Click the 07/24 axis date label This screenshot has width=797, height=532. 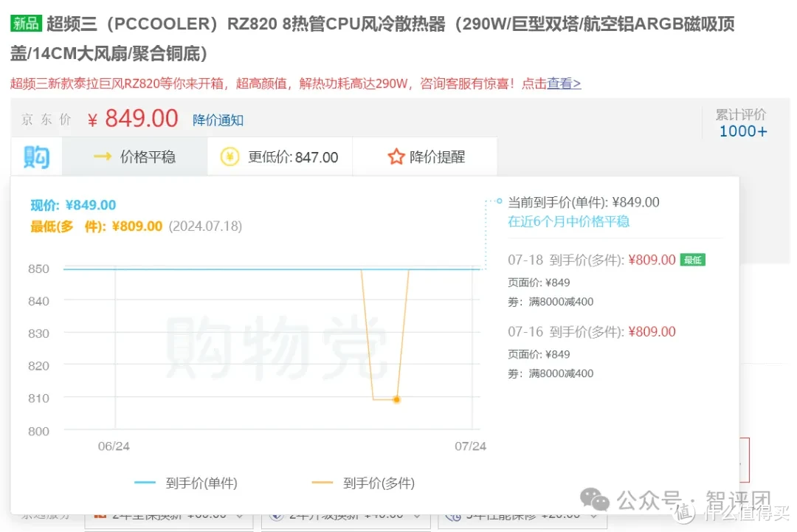point(470,446)
